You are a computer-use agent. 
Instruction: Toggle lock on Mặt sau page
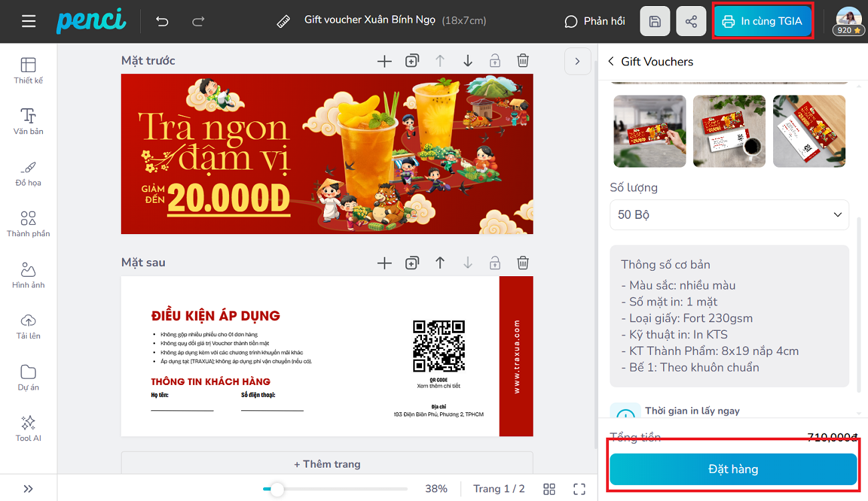(495, 263)
